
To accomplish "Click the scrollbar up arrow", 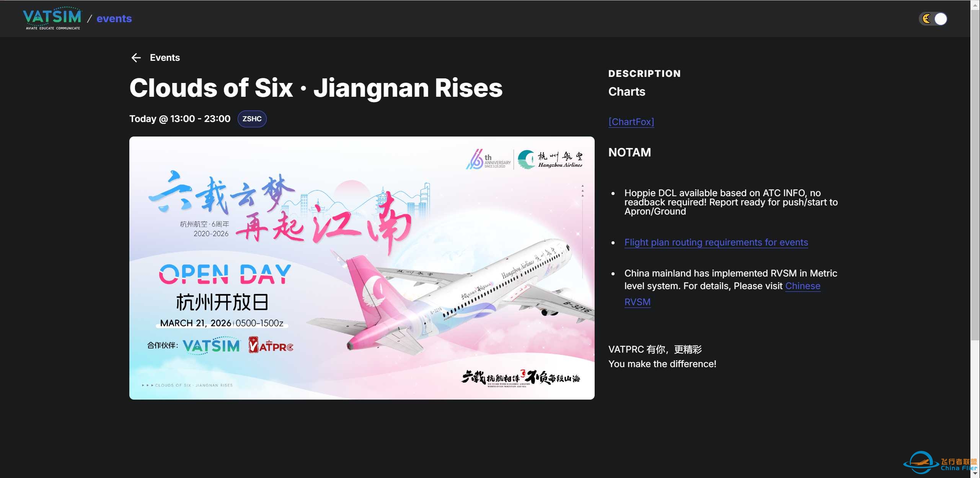I will coord(975,4).
